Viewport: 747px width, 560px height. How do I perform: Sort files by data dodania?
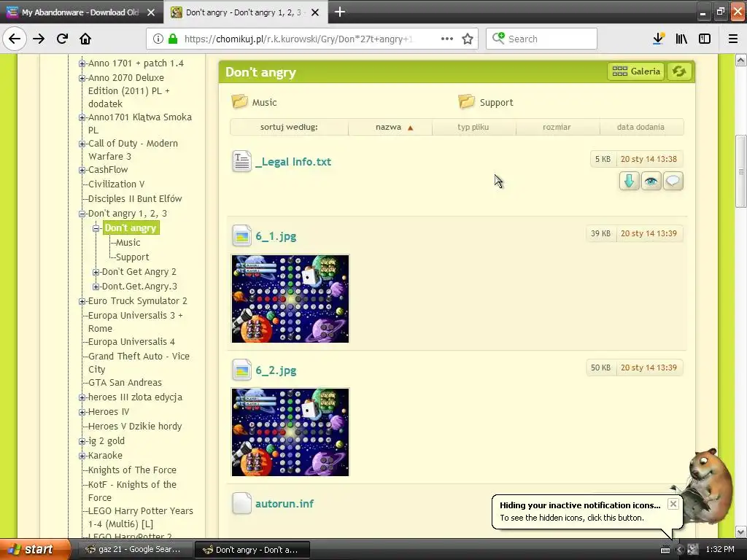point(640,127)
